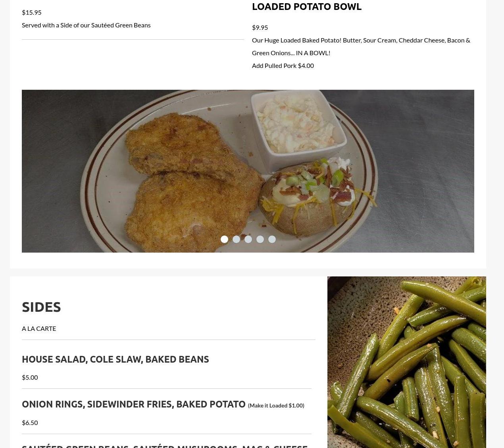Click the $6.50 side price
This screenshot has height=448, width=504.
[30, 423]
